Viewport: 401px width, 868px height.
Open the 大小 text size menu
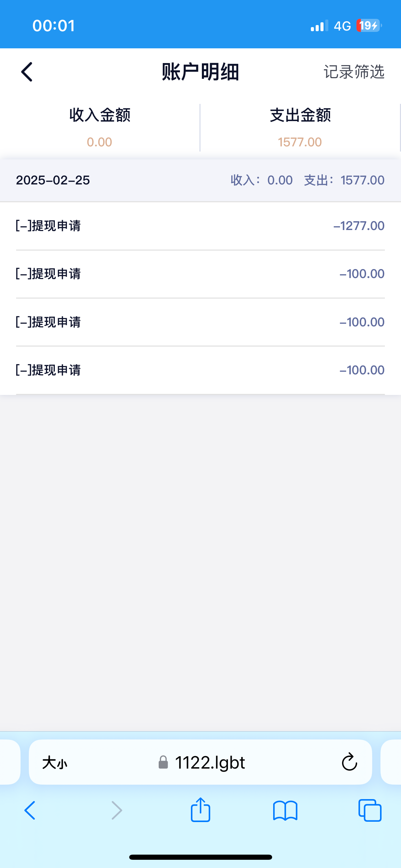55,763
